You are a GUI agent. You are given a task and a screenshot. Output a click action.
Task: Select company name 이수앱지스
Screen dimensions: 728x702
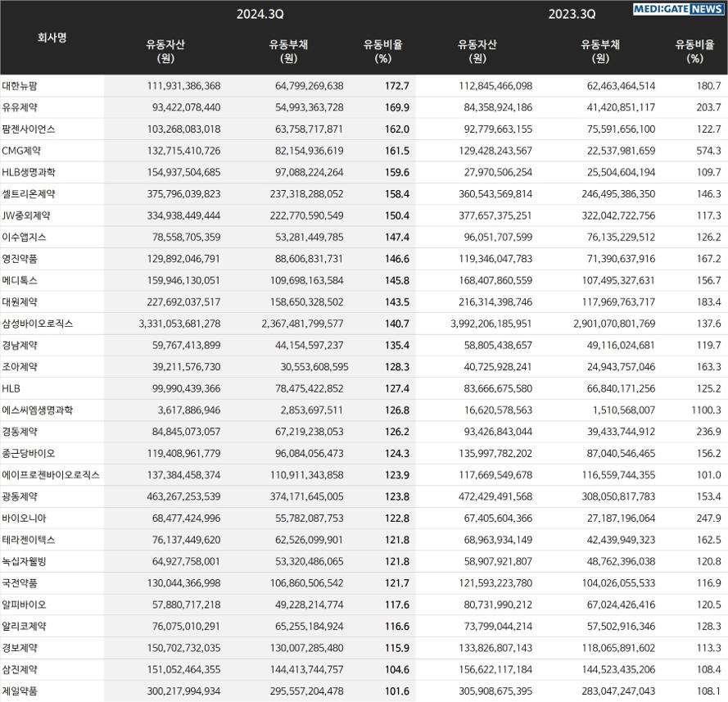click(24, 238)
